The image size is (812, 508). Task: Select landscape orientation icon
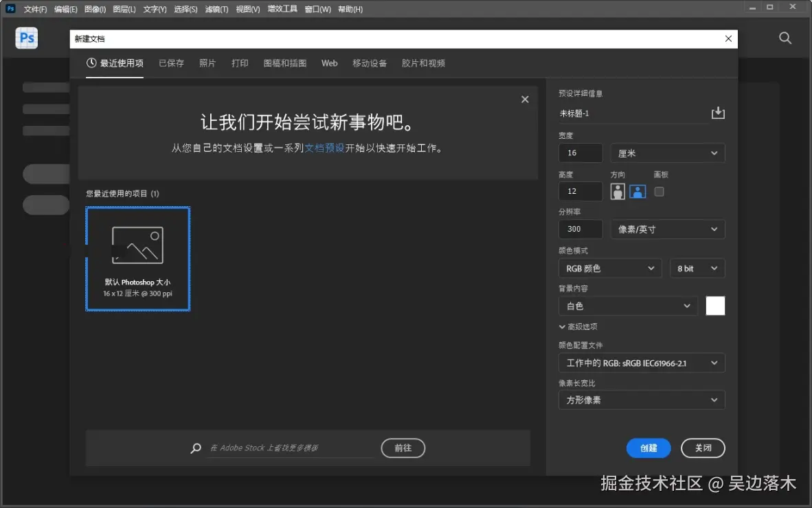(x=638, y=191)
